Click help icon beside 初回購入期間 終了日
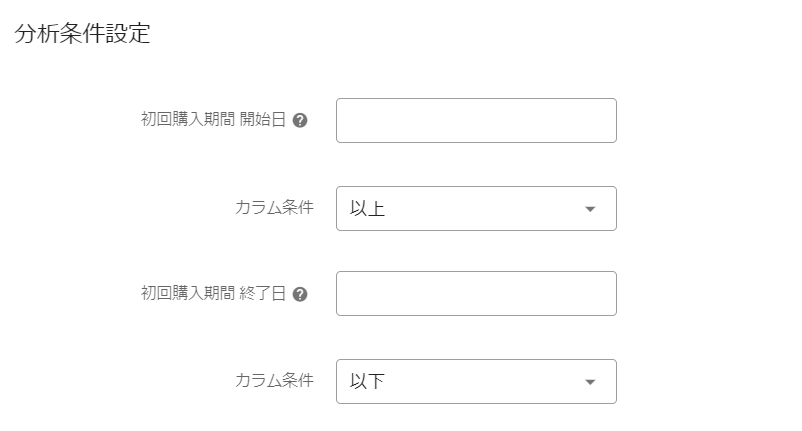The height and width of the screenshot is (431, 802). (x=300, y=294)
